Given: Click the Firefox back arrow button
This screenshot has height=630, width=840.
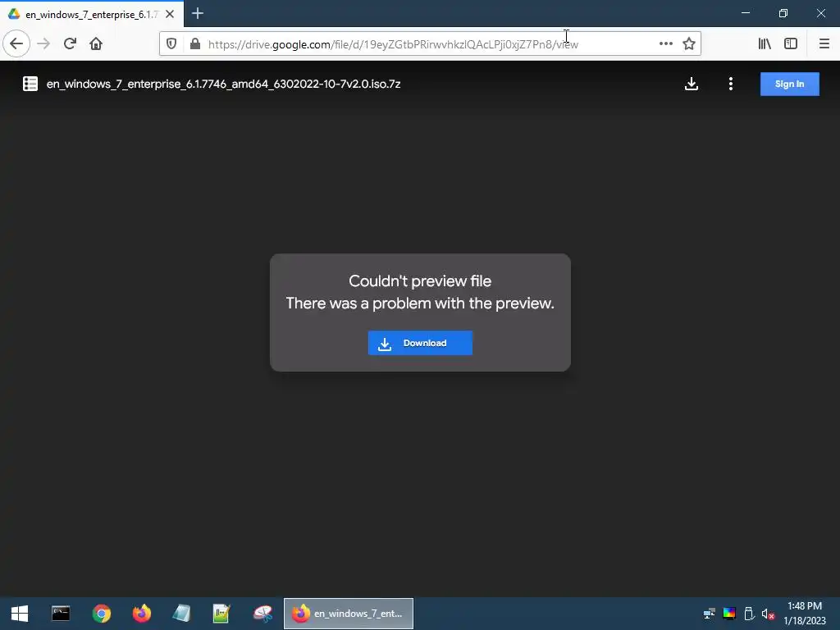Looking at the screenshot, I should pos(16,43).
